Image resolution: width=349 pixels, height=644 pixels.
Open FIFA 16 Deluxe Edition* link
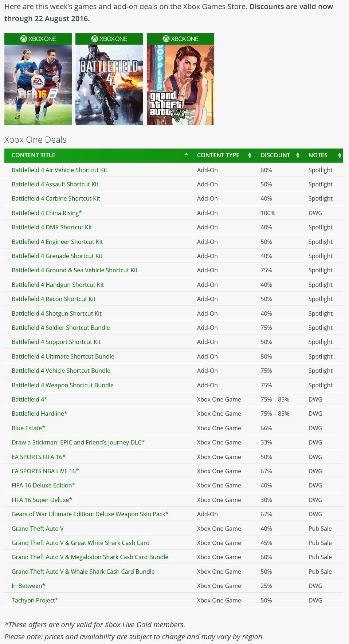coord(43,485)
